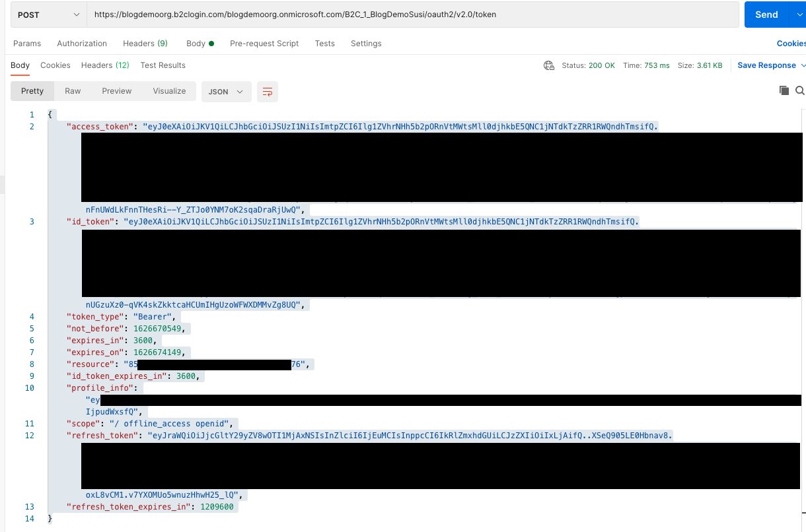806x532 pixels.
Task: Select the response Body tab
Action: tap(20, 65)
